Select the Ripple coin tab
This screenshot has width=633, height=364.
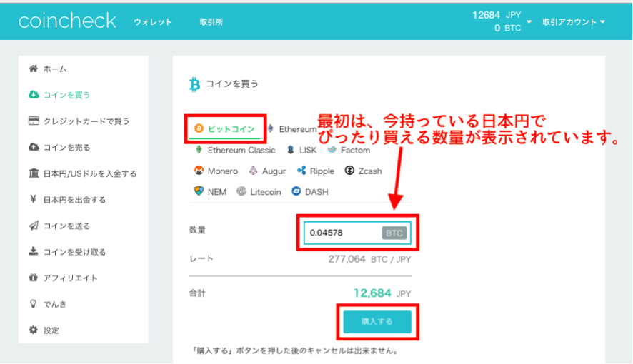(316, 171)
